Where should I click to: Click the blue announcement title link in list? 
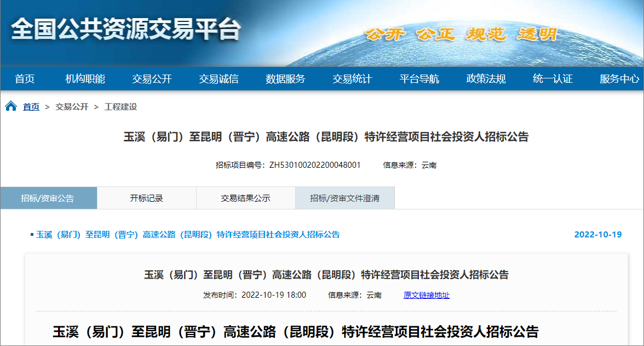coord(188,235)
